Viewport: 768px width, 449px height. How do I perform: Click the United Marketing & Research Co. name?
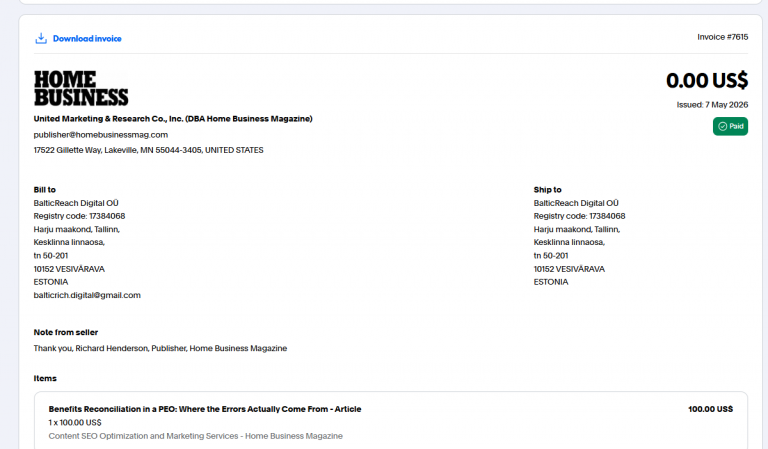point(173,119)
